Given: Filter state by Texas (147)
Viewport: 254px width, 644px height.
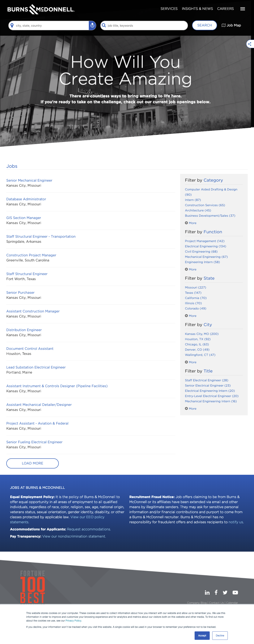Looking at the screenshot, I should (193, 293).
